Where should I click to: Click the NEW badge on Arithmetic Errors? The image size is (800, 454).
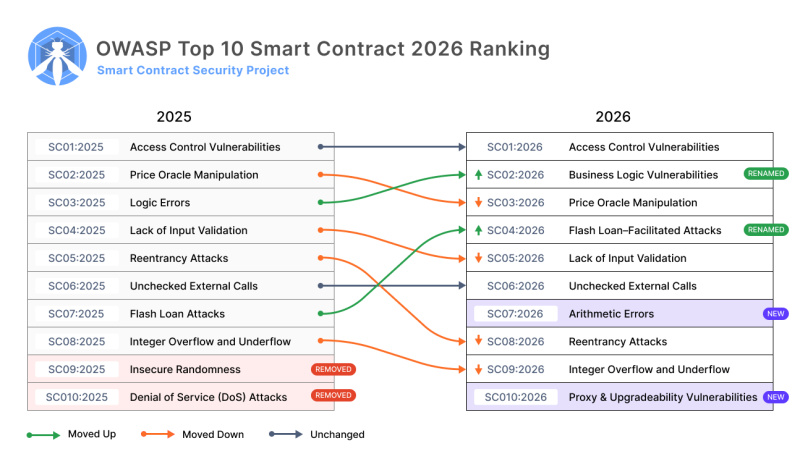coord(775,314)
